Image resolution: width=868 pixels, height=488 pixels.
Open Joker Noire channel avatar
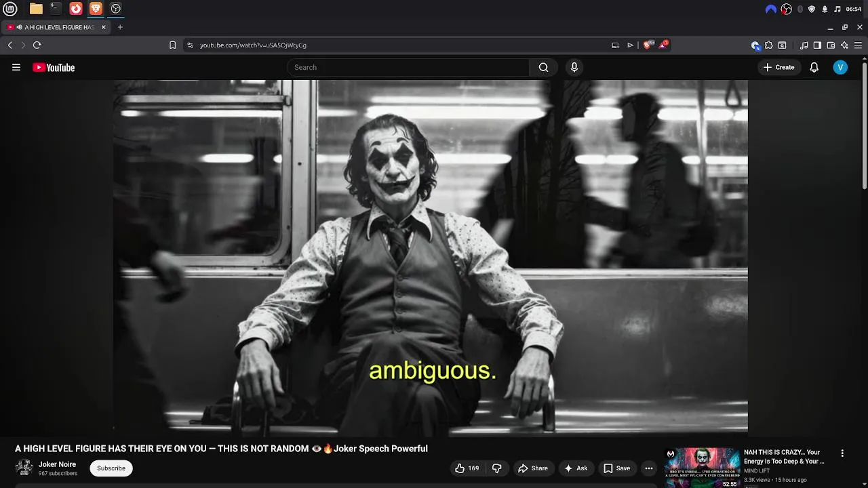(x=24, y=468)
